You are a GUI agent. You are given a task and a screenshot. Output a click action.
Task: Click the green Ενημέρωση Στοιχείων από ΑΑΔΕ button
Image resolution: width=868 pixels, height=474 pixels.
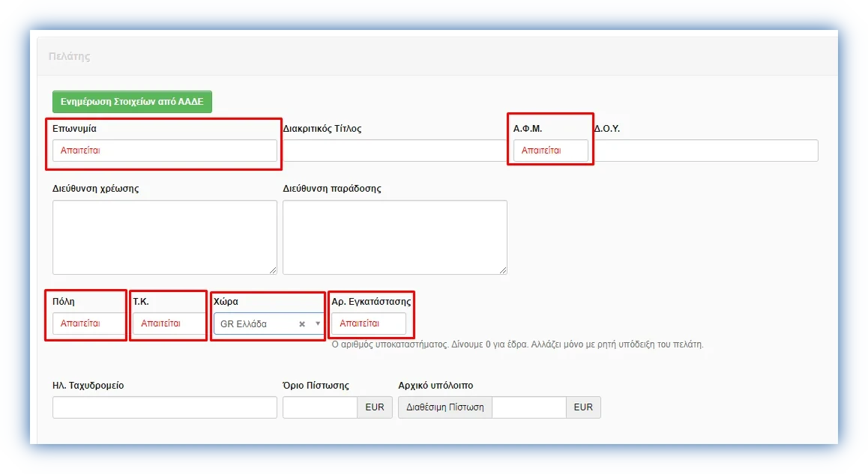pos(132,102)
